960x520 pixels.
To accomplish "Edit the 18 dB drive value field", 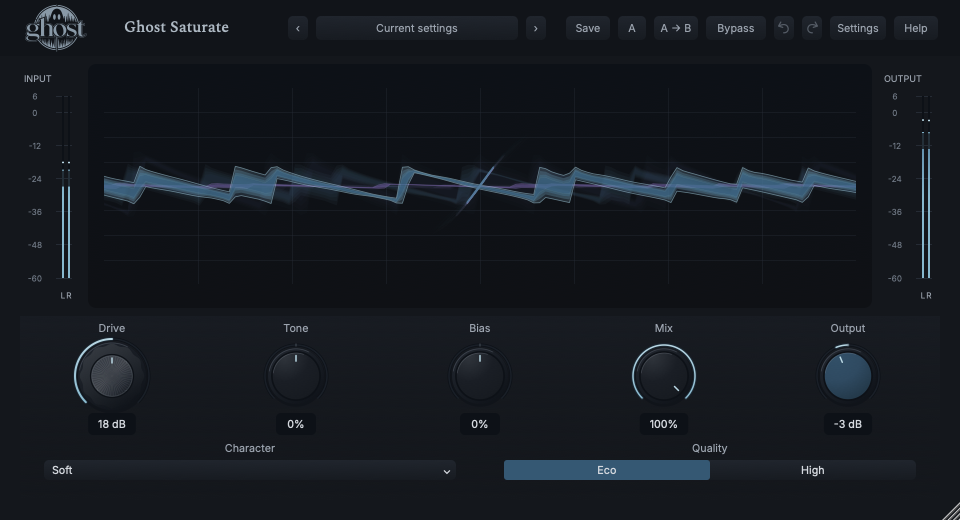I will click(x=111, y=424).
